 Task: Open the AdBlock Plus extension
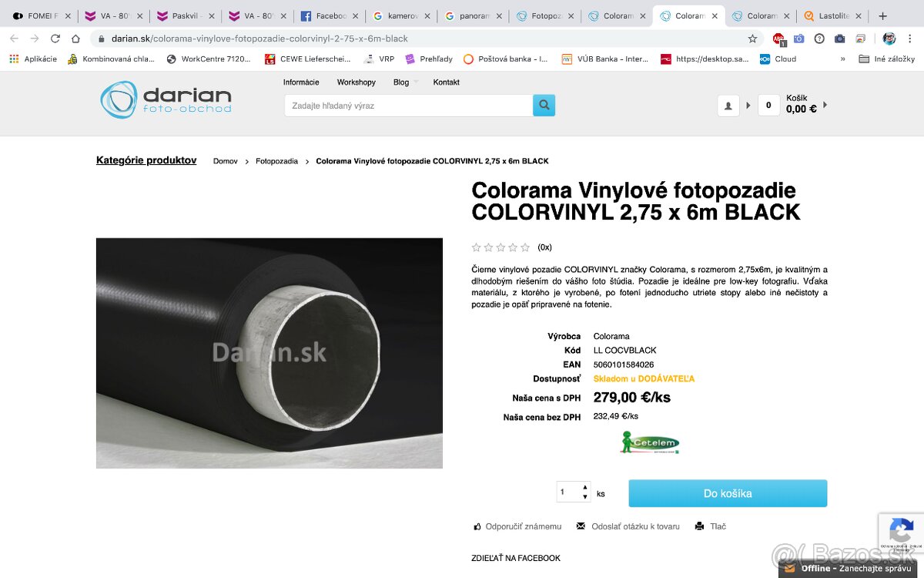point(778,39)
